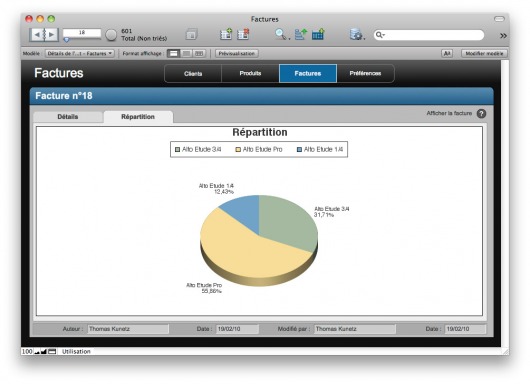Click the Prévisualisation button
The width and height of the screenshot is (530, 384).
tap(237, 53)
